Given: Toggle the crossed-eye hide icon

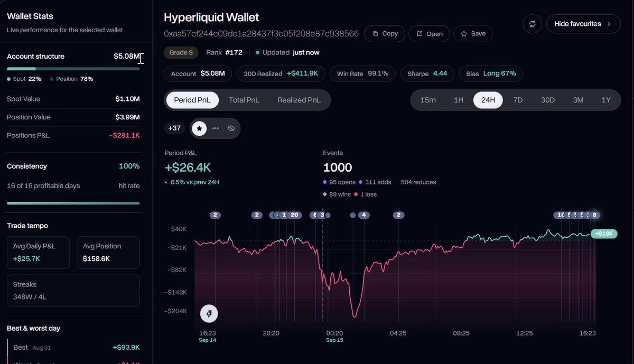Looking at the screenshot, I should pyautogui.click(x=231, y=128).
